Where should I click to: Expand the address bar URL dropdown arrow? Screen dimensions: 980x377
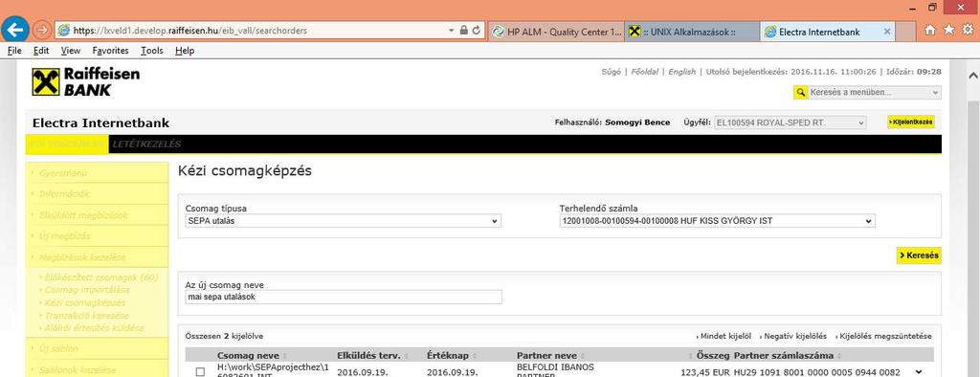[452, 30]
